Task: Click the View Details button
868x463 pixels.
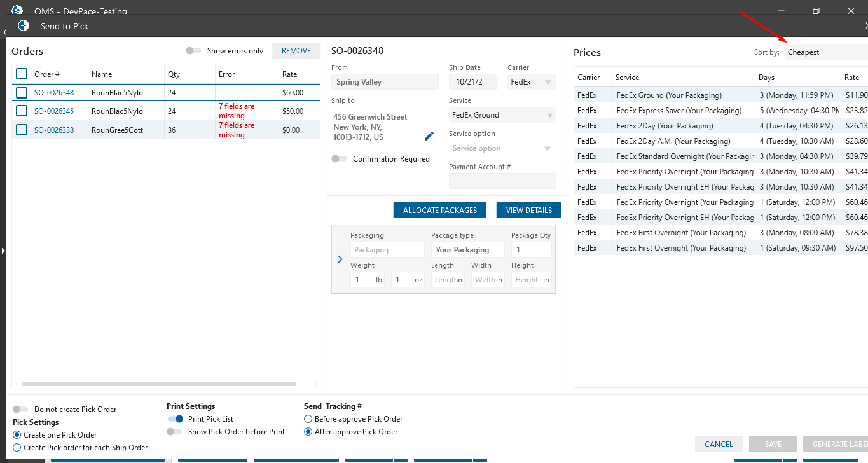Action: [x=528, y=211]
